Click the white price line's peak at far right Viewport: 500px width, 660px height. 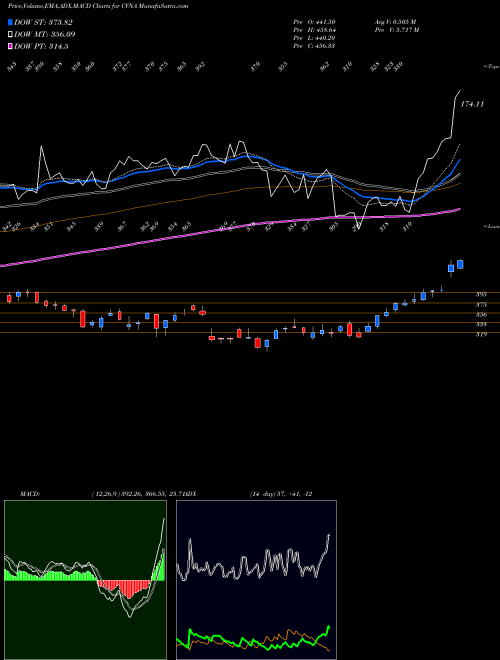459,91
